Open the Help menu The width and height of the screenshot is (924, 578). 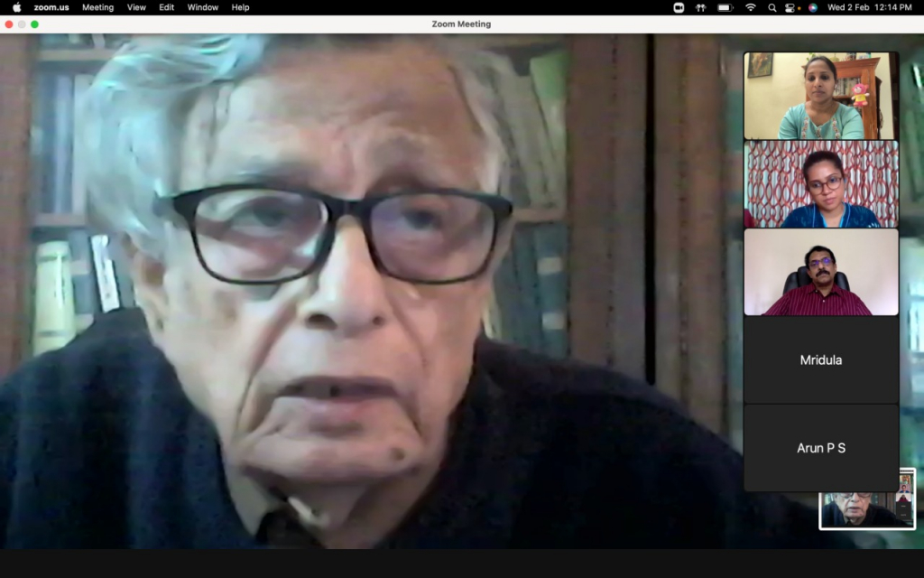click(240, 7)
